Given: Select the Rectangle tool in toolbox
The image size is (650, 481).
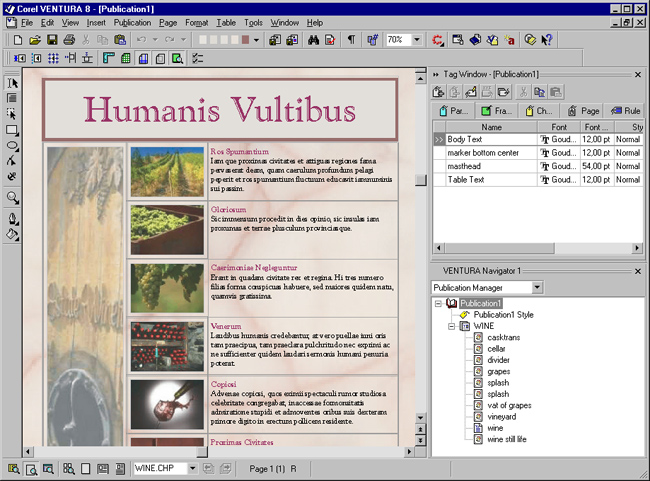Looking at the screenshot, I should tap(12, 130).
